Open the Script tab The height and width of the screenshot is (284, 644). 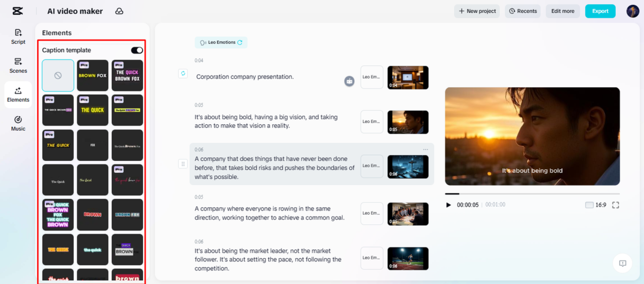point(18,37)
